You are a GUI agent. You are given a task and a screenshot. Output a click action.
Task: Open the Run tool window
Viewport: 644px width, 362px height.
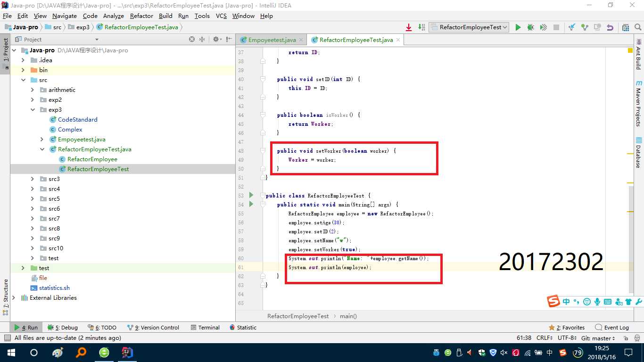tap(26, 328)
